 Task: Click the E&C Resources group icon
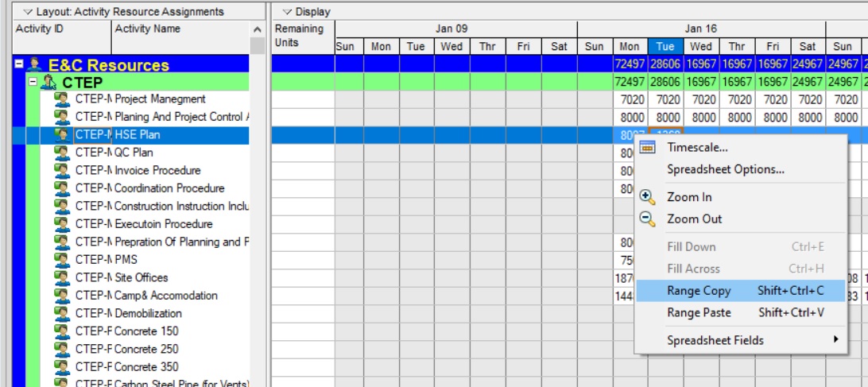click(35, 65)
